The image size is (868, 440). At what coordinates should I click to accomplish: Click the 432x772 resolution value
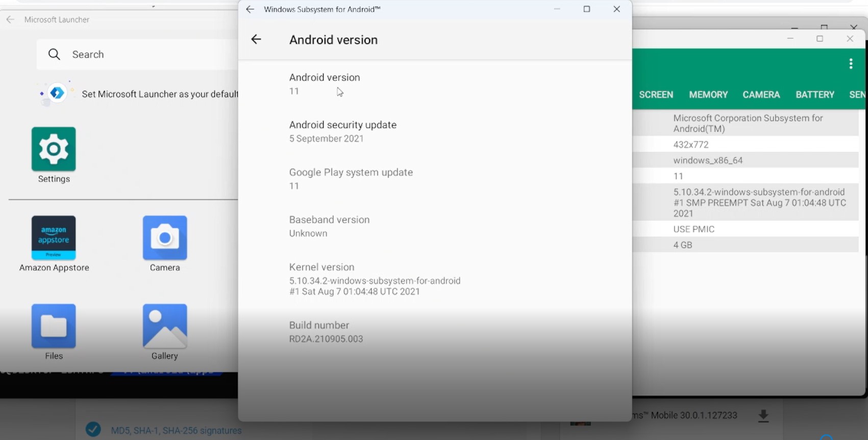tap(691, 145)
